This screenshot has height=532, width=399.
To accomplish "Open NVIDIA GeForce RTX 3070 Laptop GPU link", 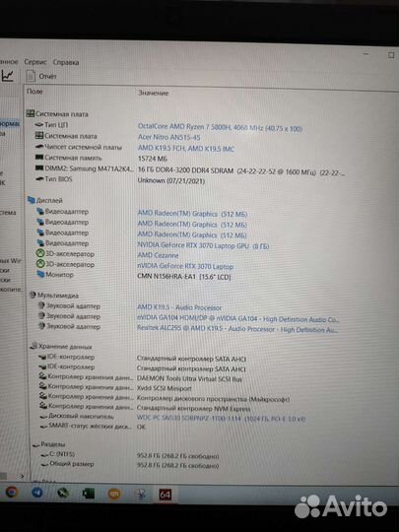I will click(203, 246).
